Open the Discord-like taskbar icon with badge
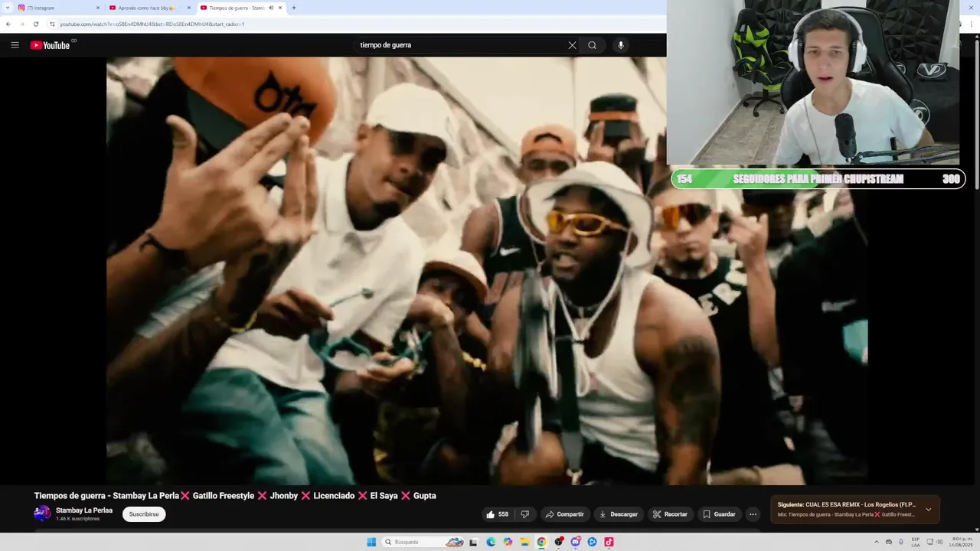The image size is (980, 551). (575, 542)
